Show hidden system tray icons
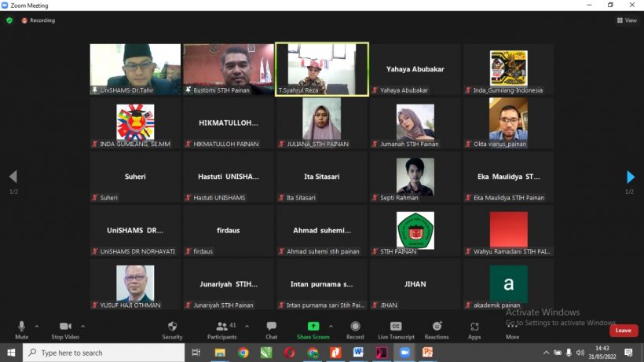Screen dimensions: 644x362 click(546, 353)
